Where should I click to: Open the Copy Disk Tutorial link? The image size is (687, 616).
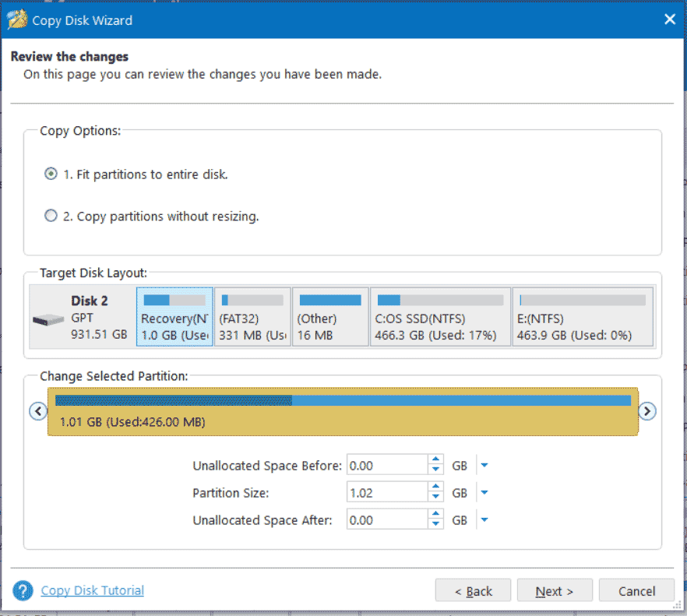(x=93, y=590)
